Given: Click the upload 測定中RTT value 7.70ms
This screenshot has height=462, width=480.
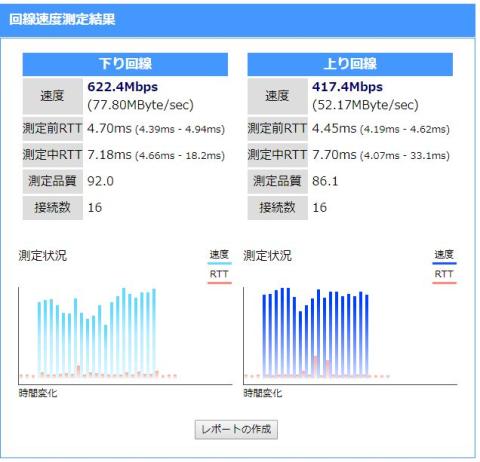Looking at the screenshot, I should [334, 155].
